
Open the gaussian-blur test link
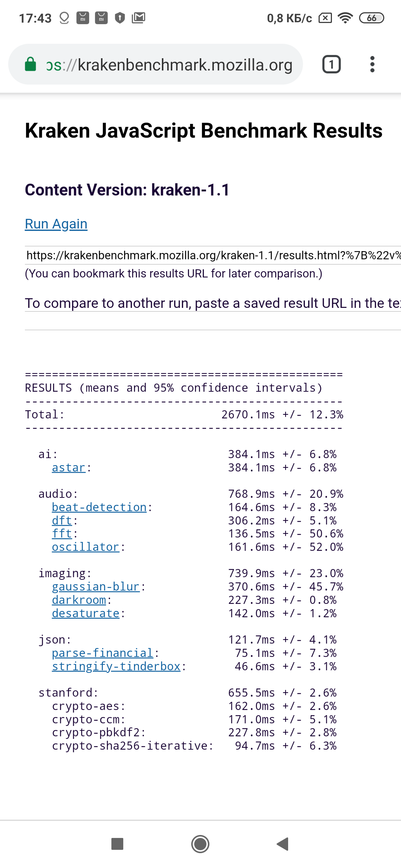point(96,587)
